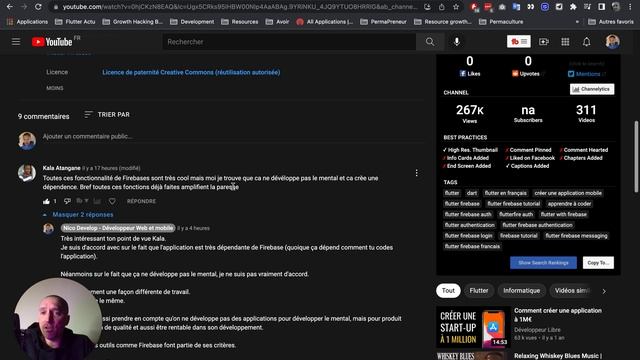The height and width of the screenshot is (360, 640).
Task: Select the Flutter filter chip
Action: (479, 291)
